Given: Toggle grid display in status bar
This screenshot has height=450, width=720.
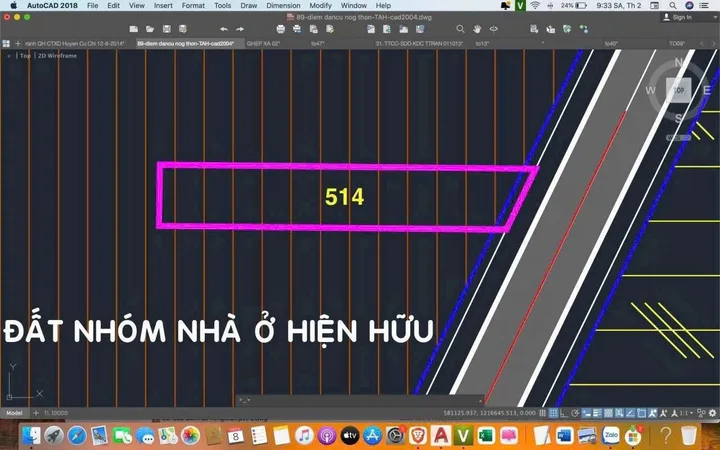Looking at the screenshot, I should coord(542,413).
